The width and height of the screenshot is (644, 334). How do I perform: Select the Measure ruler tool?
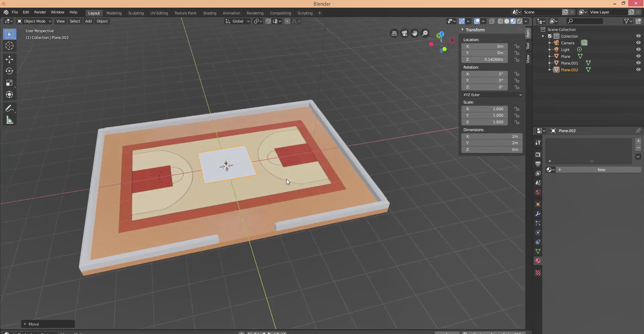point(9,120)
